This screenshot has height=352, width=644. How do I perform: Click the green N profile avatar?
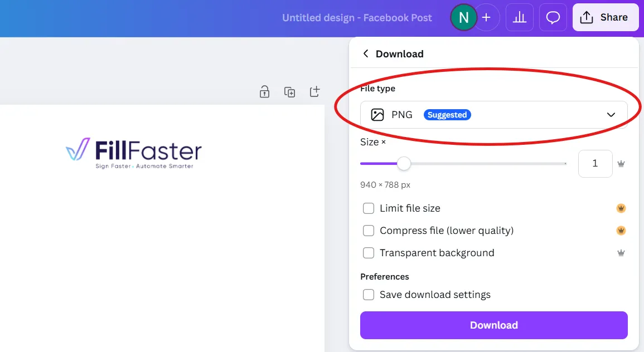(x=463, y=17)
